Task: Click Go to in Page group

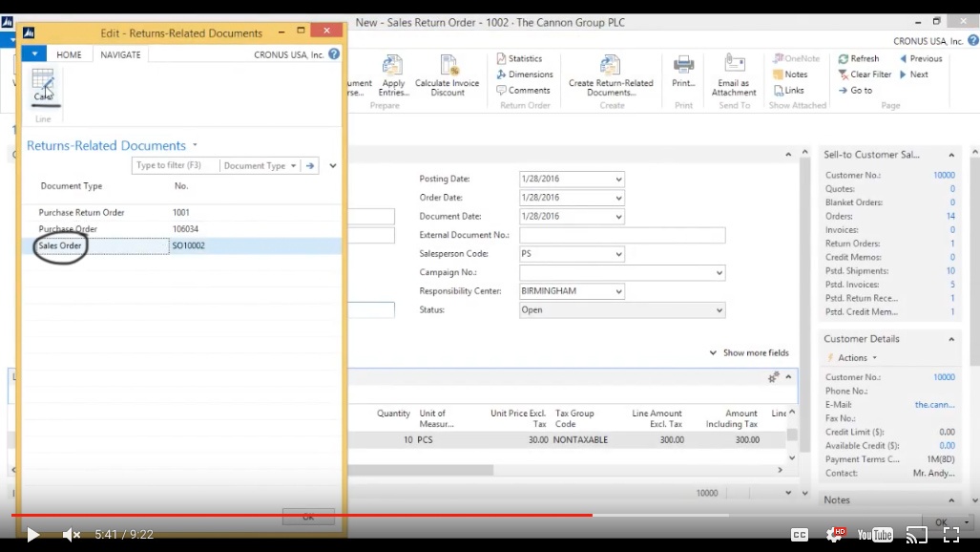Action: pyautogui.click(x=855, y=90)
